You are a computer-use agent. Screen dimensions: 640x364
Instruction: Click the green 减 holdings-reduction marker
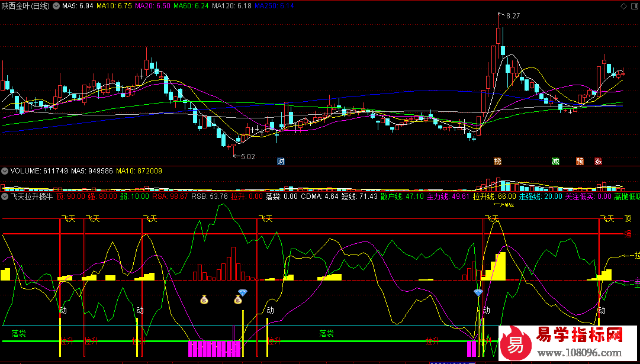coord(555,161)
